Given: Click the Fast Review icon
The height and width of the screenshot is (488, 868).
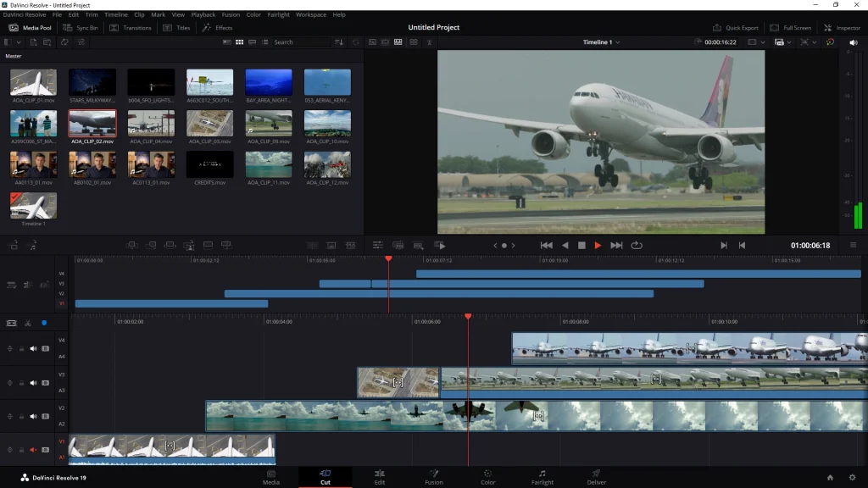Looking at the screenshot, I should [x=440, y=245].
